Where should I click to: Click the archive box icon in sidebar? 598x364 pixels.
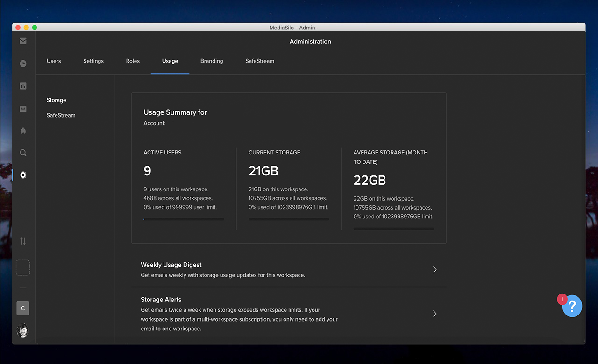(x=23, y=108)
